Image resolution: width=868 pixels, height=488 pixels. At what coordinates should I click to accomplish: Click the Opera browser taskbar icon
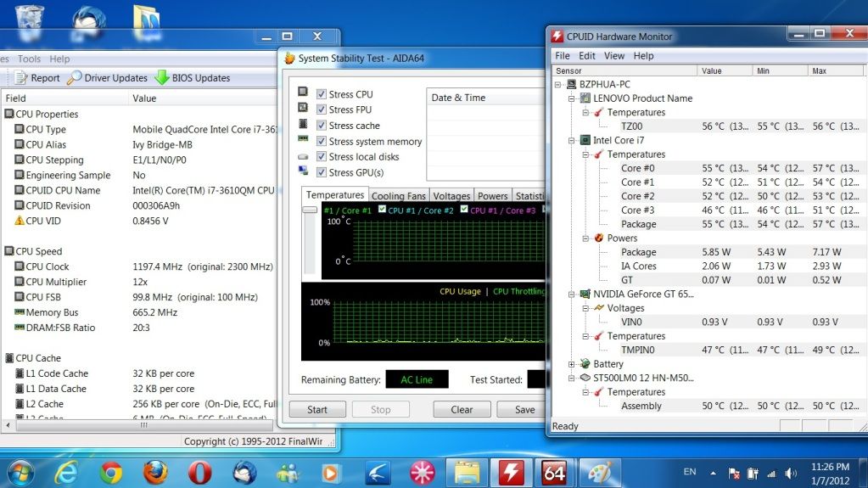coord(199,471)
